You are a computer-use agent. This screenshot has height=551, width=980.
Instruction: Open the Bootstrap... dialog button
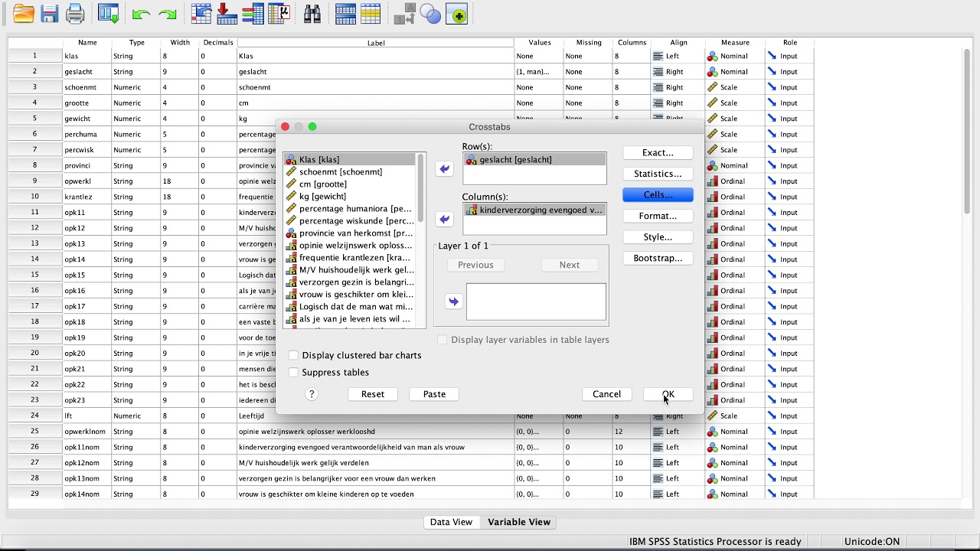(x=658, y=258)
